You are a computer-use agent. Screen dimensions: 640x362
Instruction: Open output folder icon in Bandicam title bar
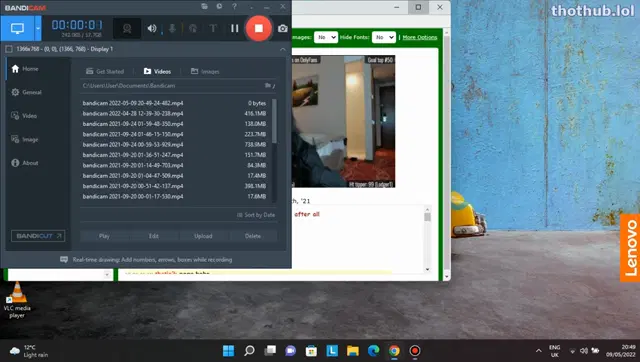(x=204, y=6)
